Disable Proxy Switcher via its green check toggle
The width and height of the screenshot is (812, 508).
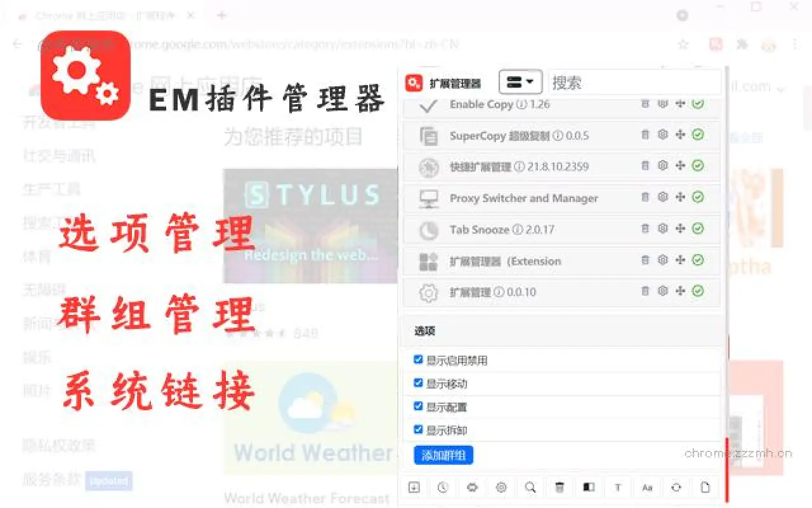tap(697, 197)
